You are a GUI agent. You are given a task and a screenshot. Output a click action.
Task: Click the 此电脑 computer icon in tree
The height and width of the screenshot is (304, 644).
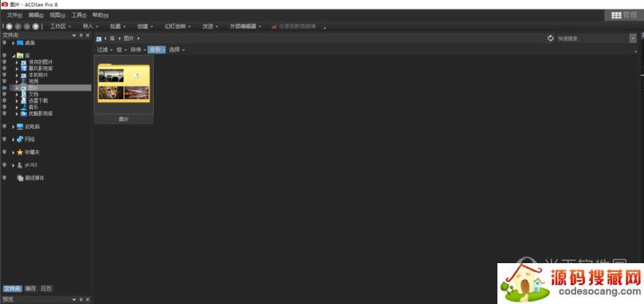tap(20, 127)
